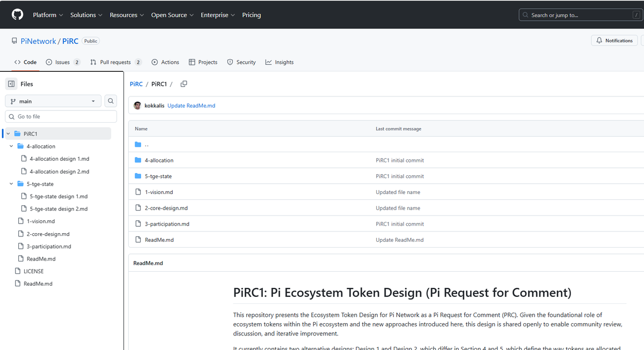Open the 3-participation.md link in the file table
Screen dimensions: 644x350
(x=167, y=224)
